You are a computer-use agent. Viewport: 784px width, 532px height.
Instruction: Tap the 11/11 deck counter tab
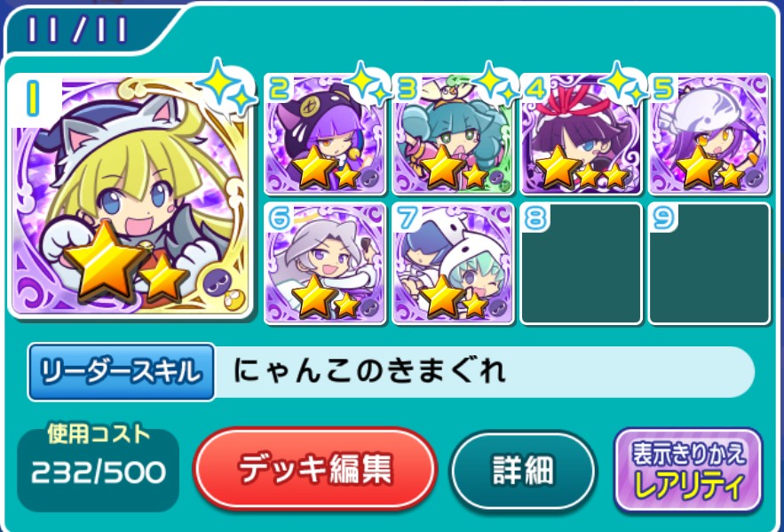77,30
